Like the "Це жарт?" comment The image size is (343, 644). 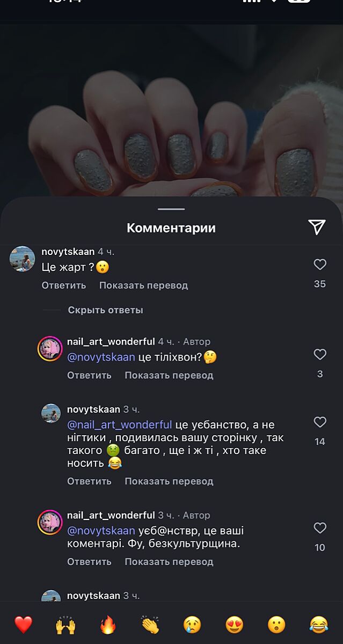pyautogui.click(x=320, y=264)
